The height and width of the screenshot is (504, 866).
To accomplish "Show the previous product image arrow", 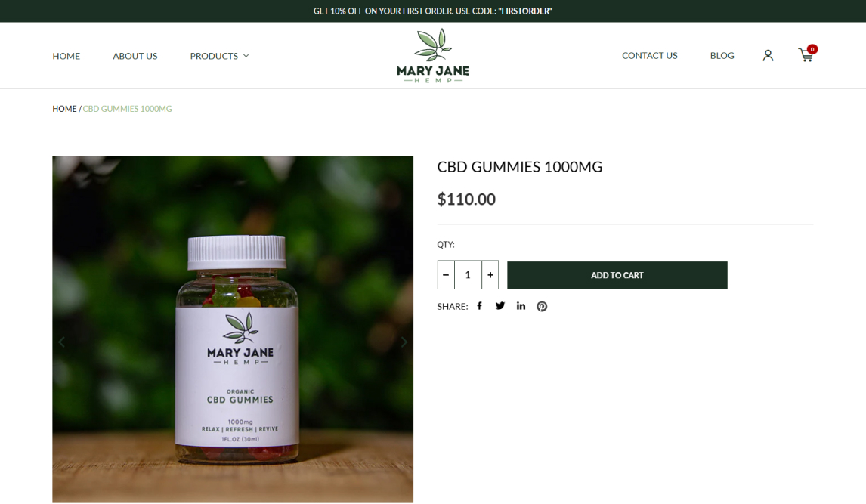I will [62, 342].
